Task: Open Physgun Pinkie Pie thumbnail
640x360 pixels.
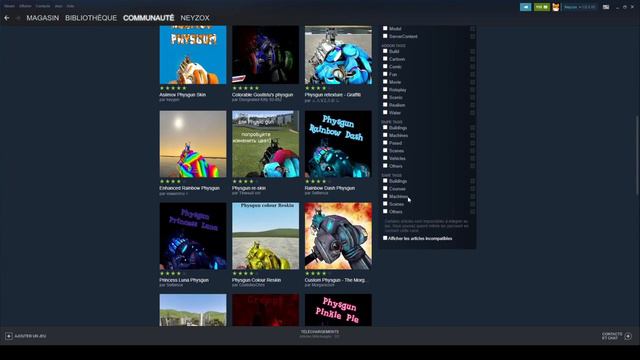Action: 338,310
